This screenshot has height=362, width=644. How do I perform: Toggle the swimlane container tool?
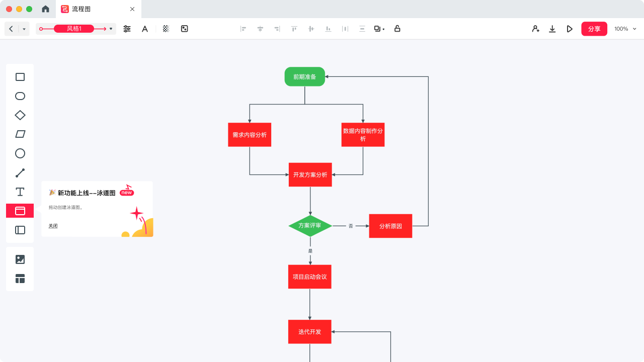tap(20, 211)
